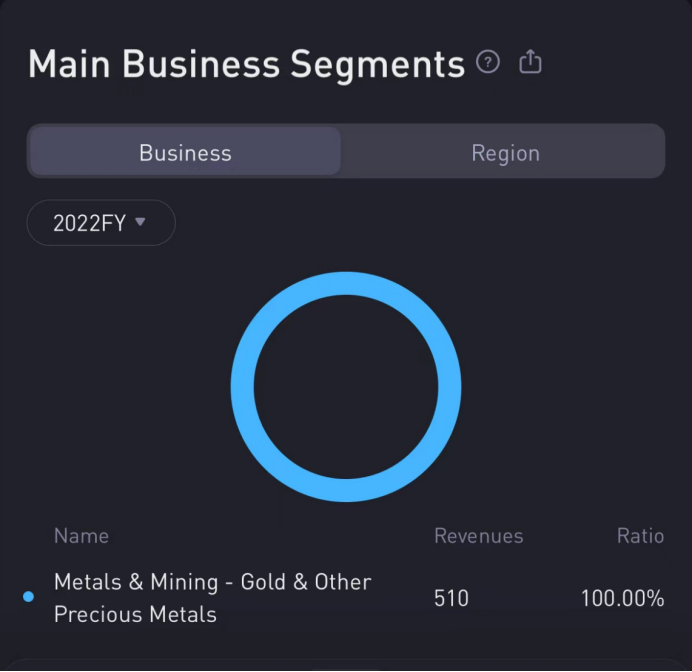This screenshot has width=692, height=672.
Task: Click the Ratio column header
Action: 640,536
